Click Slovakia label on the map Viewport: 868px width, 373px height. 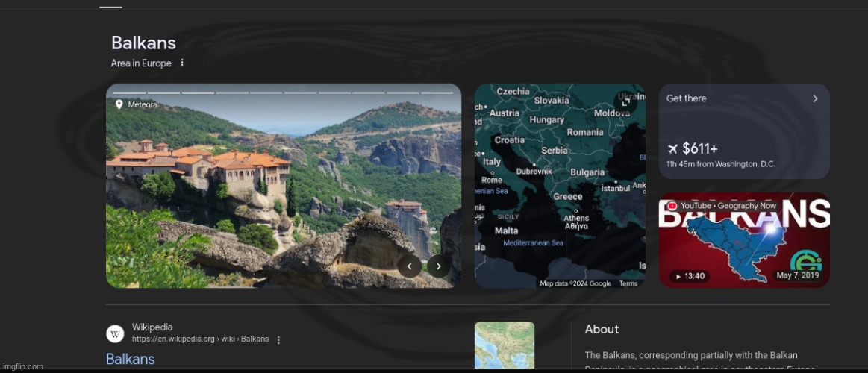(x=552, y=101)
